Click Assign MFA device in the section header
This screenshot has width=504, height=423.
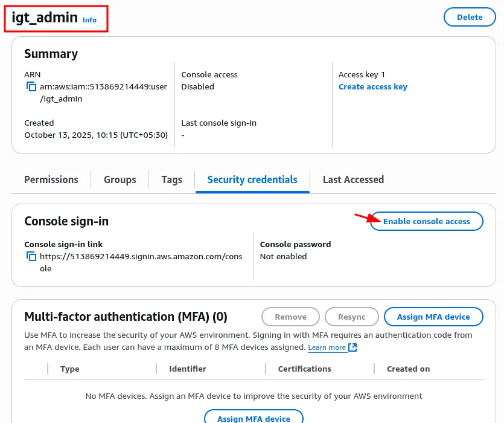click(x=433, y=317)
